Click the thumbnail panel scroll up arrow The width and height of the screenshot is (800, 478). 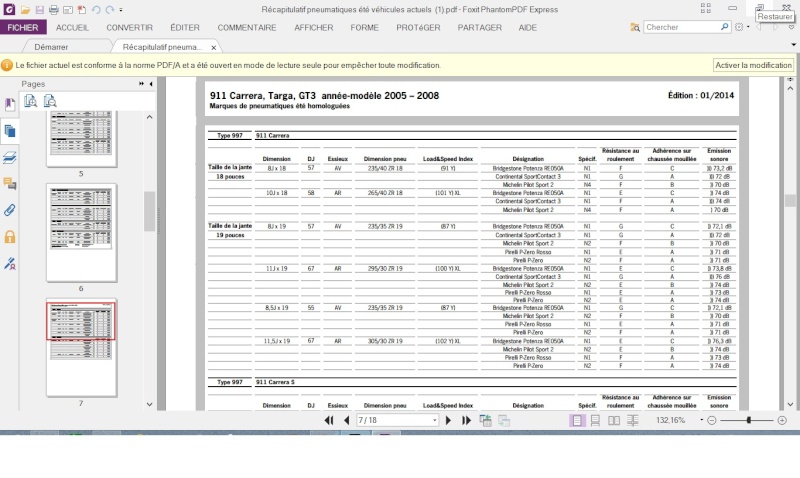(x=149, y=117)
